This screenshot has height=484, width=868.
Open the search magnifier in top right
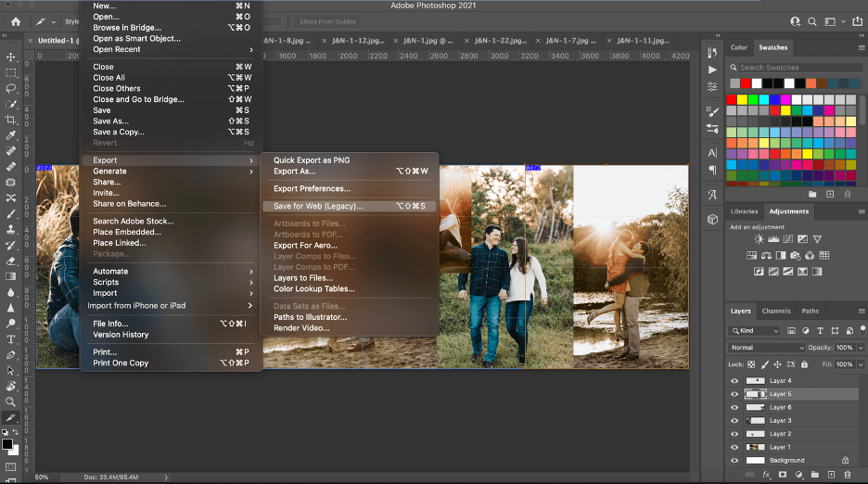(812, 21)
